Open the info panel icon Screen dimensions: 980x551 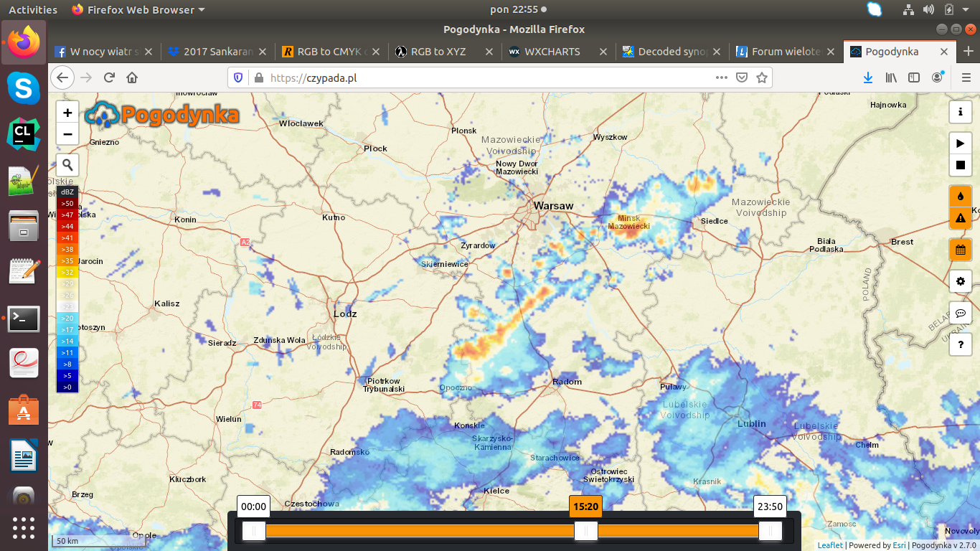960,112
